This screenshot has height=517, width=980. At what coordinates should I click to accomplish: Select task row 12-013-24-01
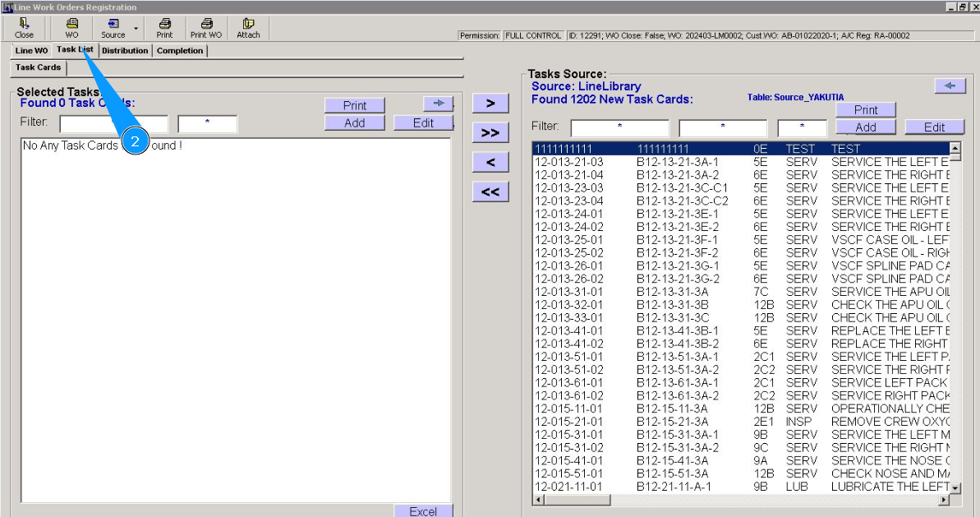741,214
